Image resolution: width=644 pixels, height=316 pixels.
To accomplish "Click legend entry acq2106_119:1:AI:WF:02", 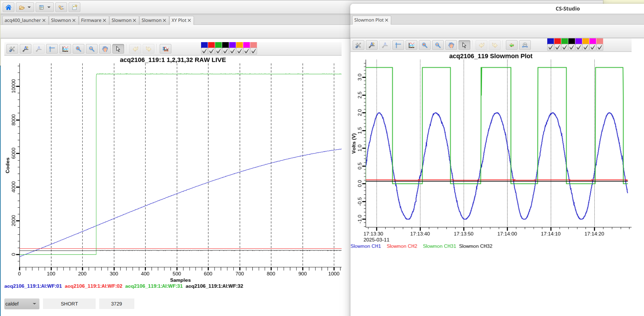I will (94, 286).
